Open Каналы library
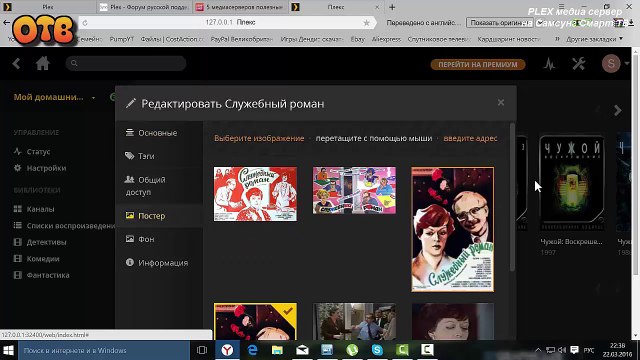 [x=40, y=209]
